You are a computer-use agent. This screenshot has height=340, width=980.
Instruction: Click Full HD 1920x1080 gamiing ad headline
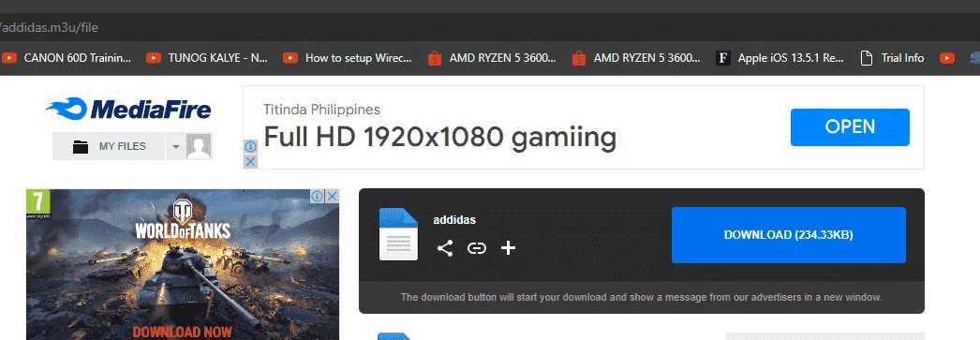tap(439, 137)
